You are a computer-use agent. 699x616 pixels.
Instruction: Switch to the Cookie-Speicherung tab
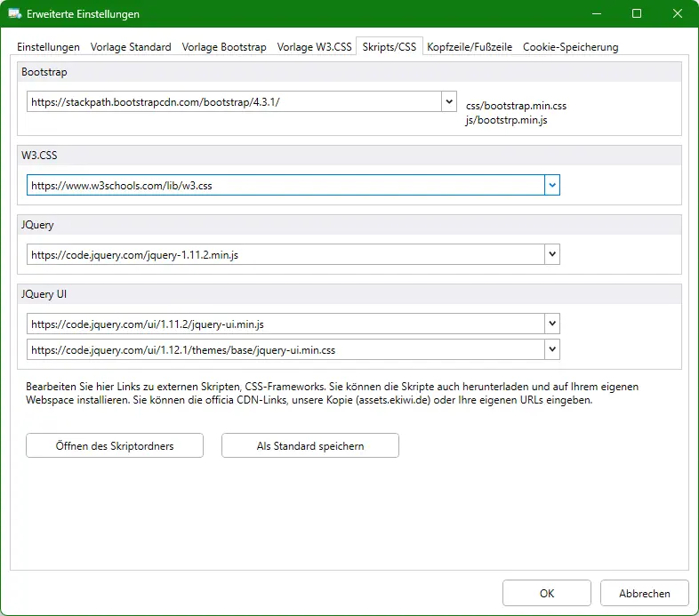[570, 47]
